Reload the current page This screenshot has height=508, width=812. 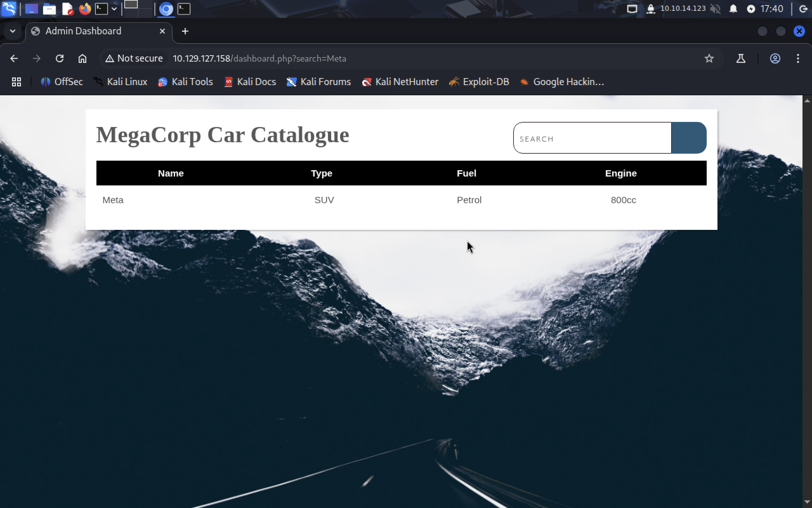click(x=59, y=58)
